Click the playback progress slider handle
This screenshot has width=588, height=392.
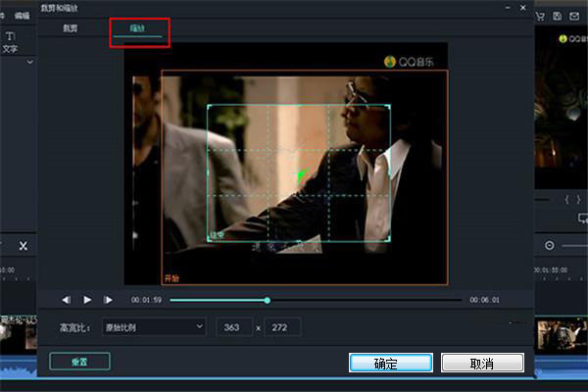267,300
